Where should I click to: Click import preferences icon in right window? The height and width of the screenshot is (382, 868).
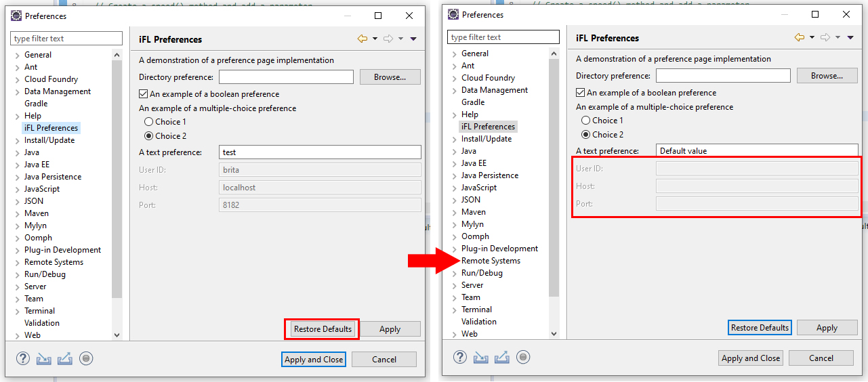coord(481,357)
